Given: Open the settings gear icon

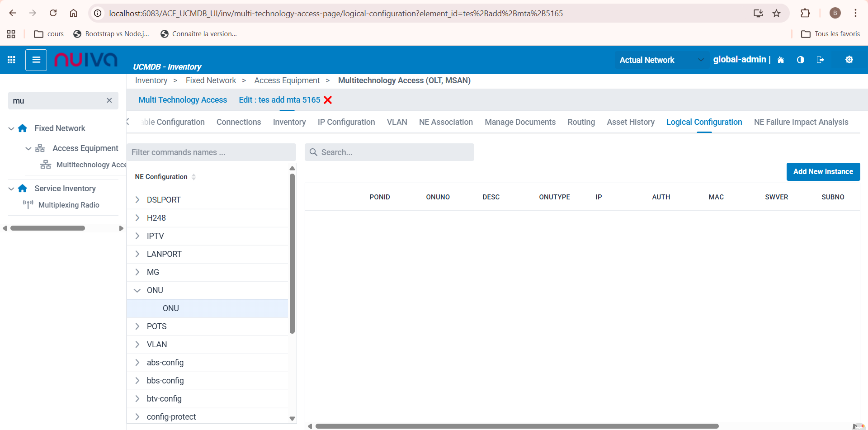Looking at the screenshot, I should click(849, 60).
